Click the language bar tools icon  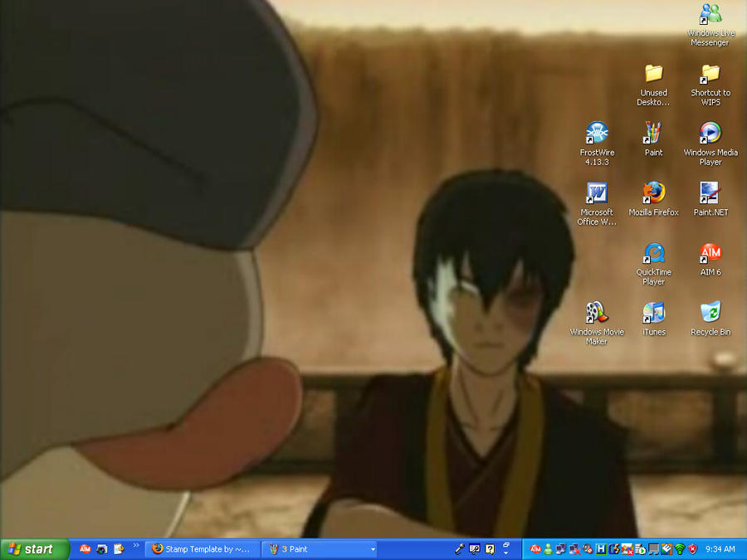[x=475, y=549]
